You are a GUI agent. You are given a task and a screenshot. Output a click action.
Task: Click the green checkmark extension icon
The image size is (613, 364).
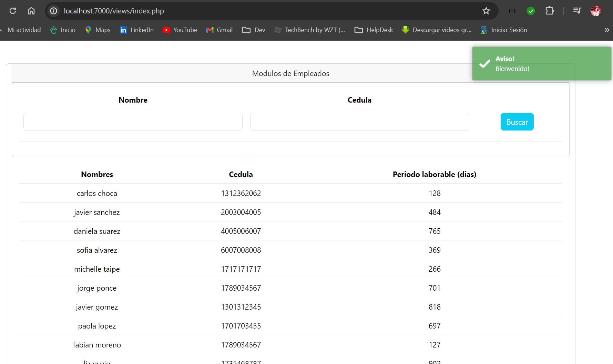pyautogui.click(x=531, y=11)
